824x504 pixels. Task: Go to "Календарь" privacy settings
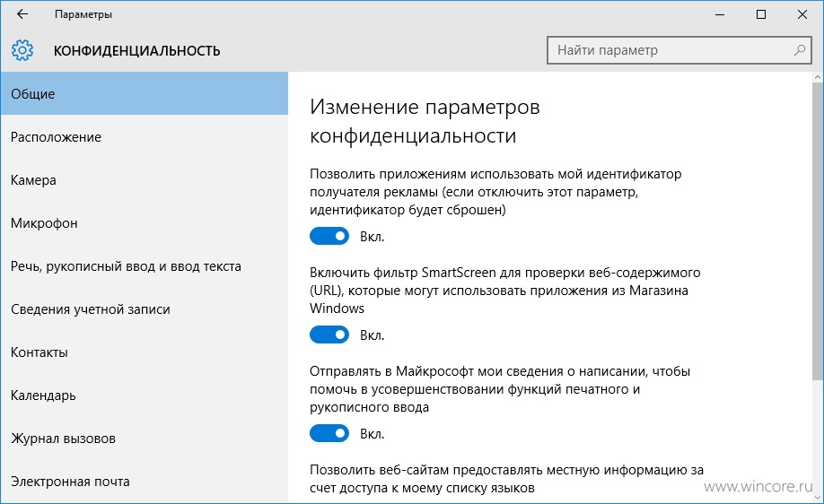(x=144, y=395)
